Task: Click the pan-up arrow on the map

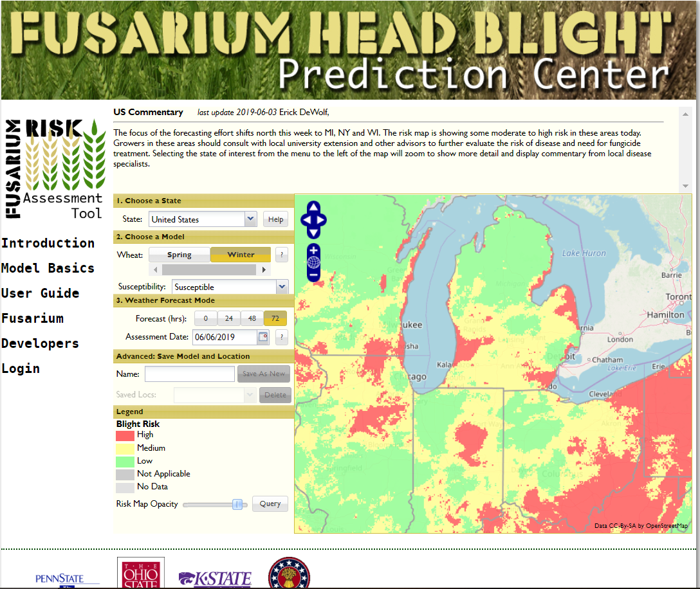Action: pos(314,206)
